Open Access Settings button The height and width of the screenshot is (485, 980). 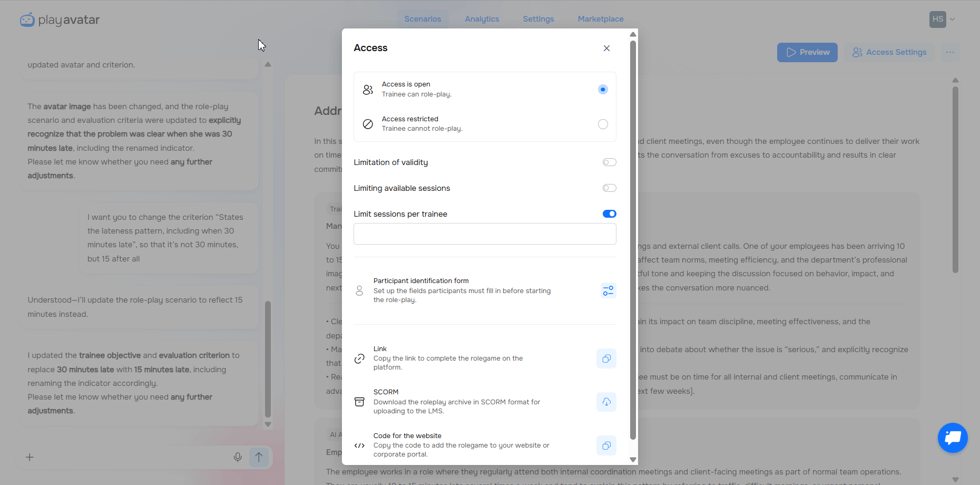pos(889,52)
